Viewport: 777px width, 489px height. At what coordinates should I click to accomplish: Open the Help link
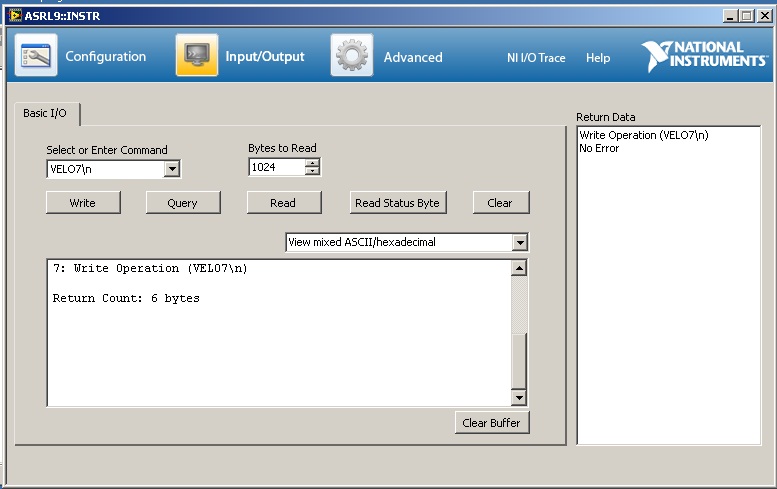coord(598,58)
